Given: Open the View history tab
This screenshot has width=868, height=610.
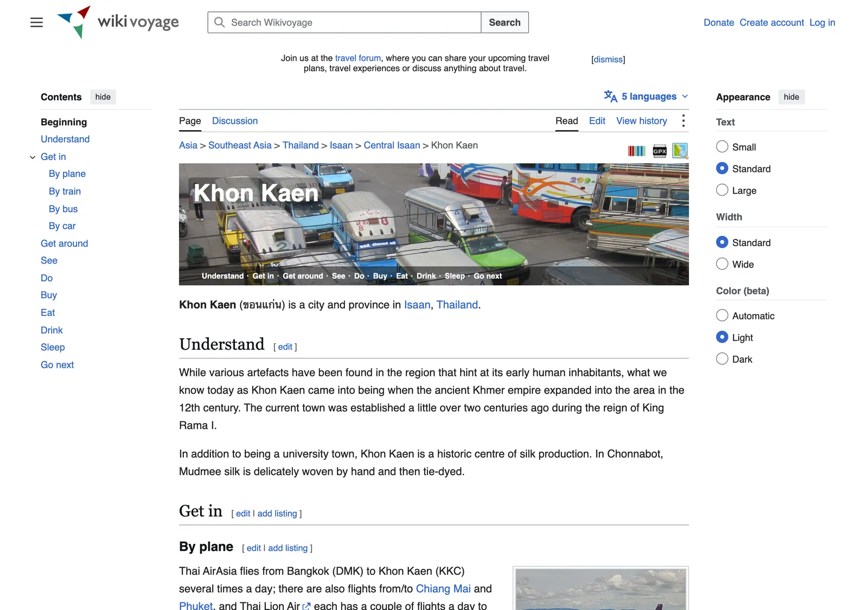Looking at the screenshot, I should [642, 121].
